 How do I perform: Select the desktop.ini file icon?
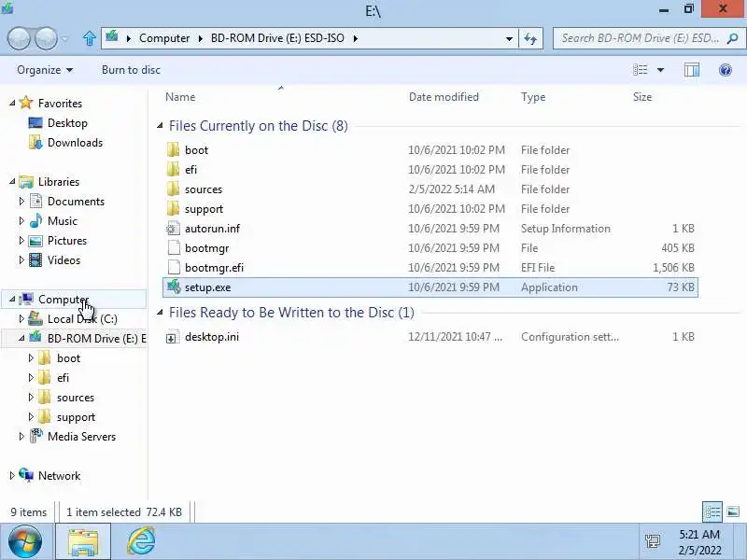tap(172, 337)
